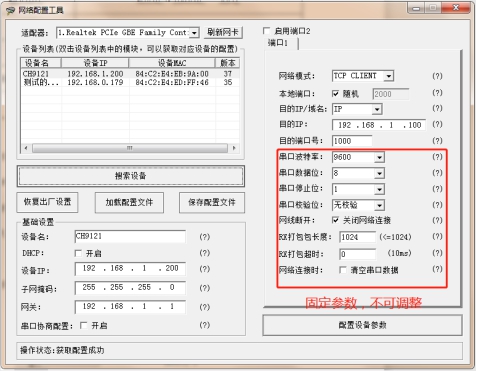The width and height of the screenshot is (477, 371).
Task: Open the 串口波特率 9600 dropdown
Action: click(379, 157)
